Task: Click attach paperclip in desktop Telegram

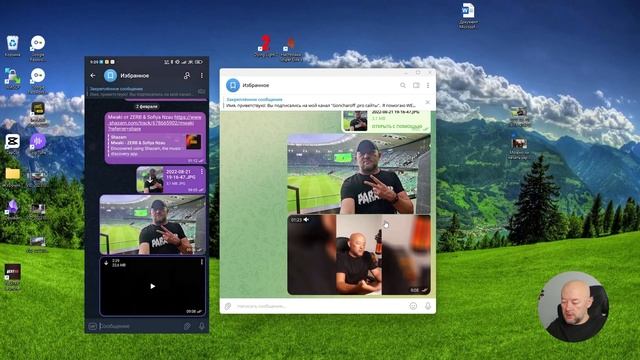Action: click(228, 306)
